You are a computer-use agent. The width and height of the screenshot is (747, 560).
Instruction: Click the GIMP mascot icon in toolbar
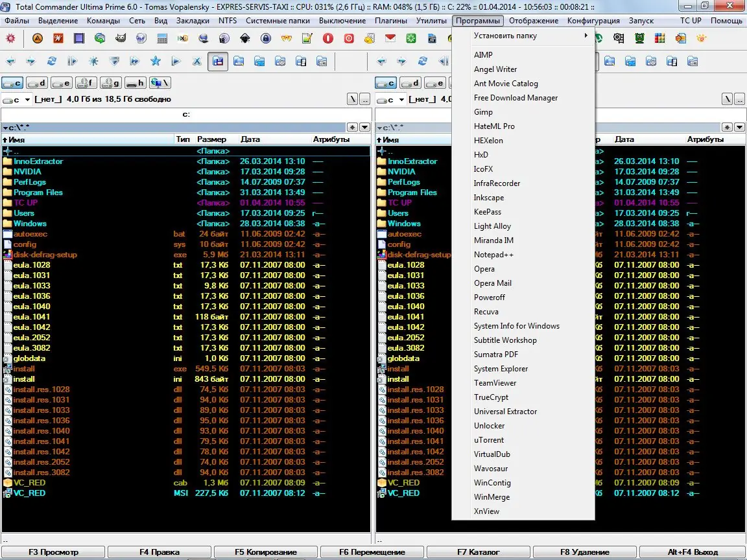pyautogui.click(x=121, y=38)
